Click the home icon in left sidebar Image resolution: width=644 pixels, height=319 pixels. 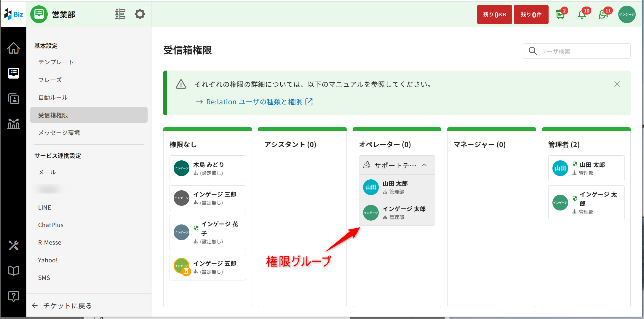(x=14, y=48)
